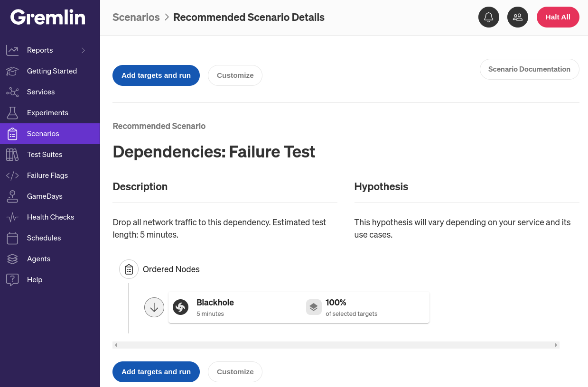
Task: Click the horizontal scrollbar left arrow
Action: point(116,345)
